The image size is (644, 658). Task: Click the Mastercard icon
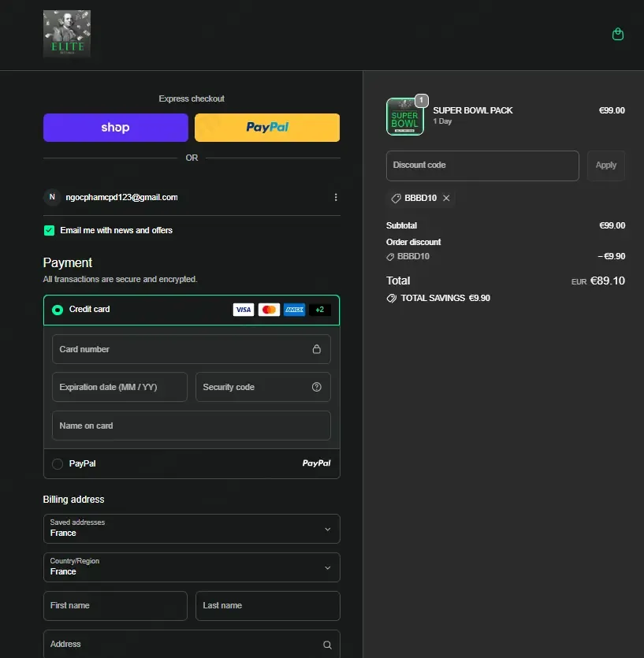tap(269, 310)
